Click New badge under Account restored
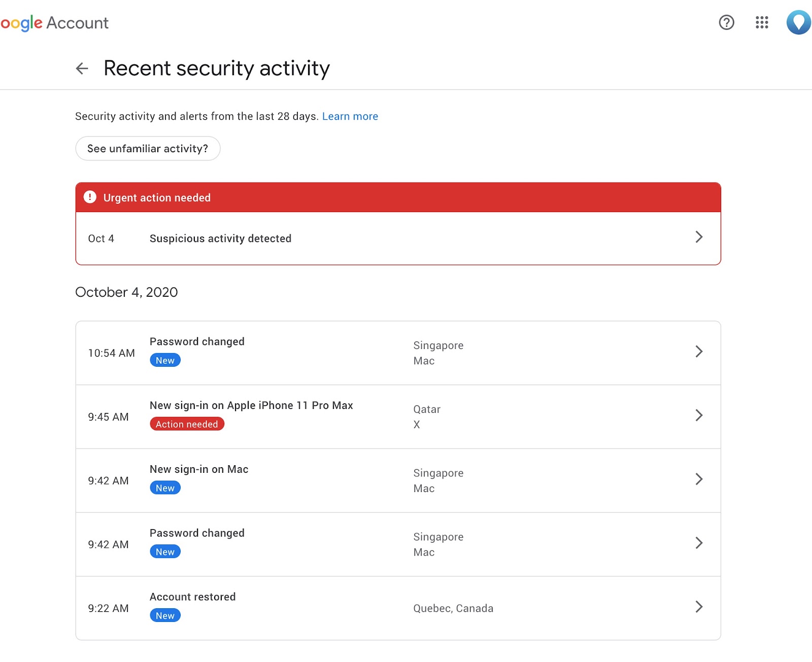 click(165, 616)
